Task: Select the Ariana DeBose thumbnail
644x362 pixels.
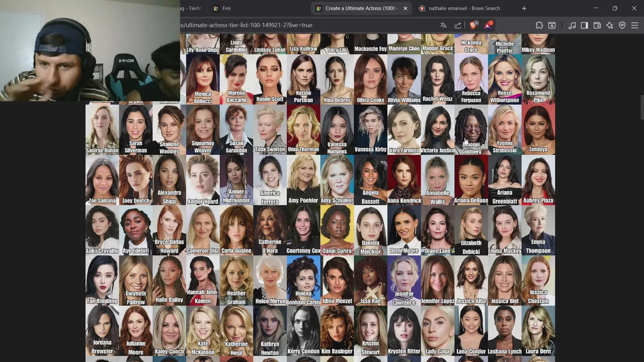Action: click(x=471, y=179)
